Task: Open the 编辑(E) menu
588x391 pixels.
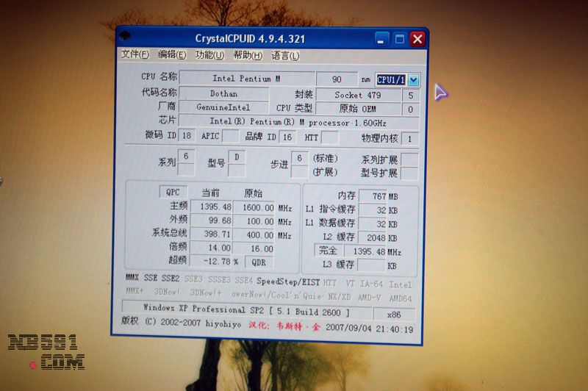Action: [x=172, y=54]
